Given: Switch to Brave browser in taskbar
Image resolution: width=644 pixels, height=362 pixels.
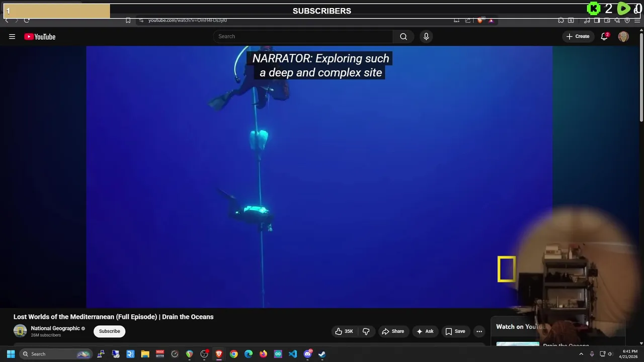Looking at the screenshot, I should (x=219, y=354).
